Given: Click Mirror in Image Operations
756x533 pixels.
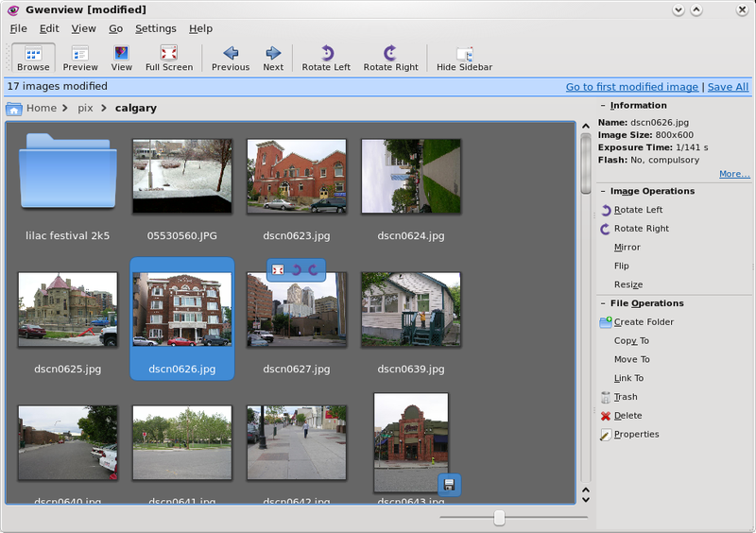Looking at the screenshot, I should point(627,248).
